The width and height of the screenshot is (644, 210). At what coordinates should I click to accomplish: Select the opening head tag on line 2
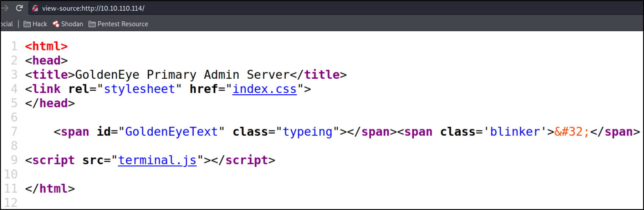click(46, 61)
